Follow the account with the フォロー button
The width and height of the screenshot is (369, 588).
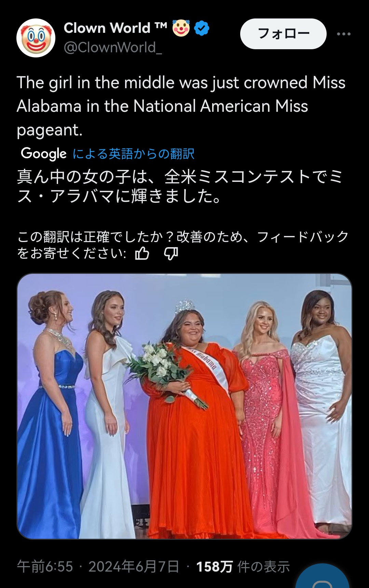click(283, 34)
